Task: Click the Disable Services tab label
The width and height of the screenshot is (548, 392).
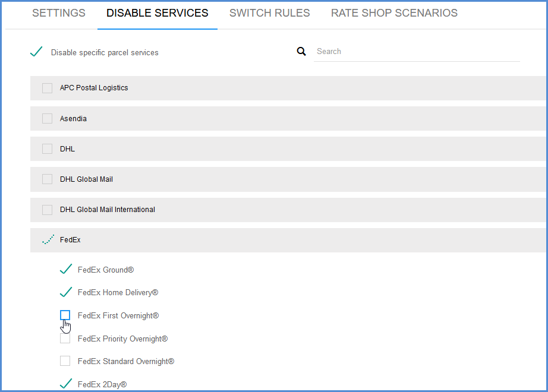Action: coord(157,12)
